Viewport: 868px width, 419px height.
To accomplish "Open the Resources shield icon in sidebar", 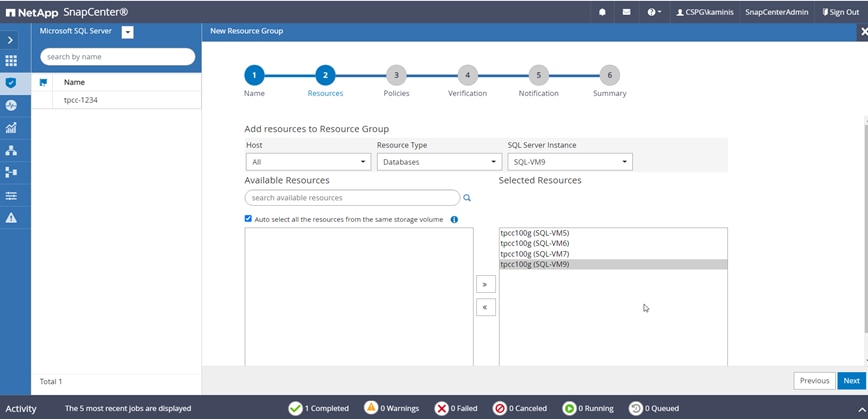I will click(11, 83).
